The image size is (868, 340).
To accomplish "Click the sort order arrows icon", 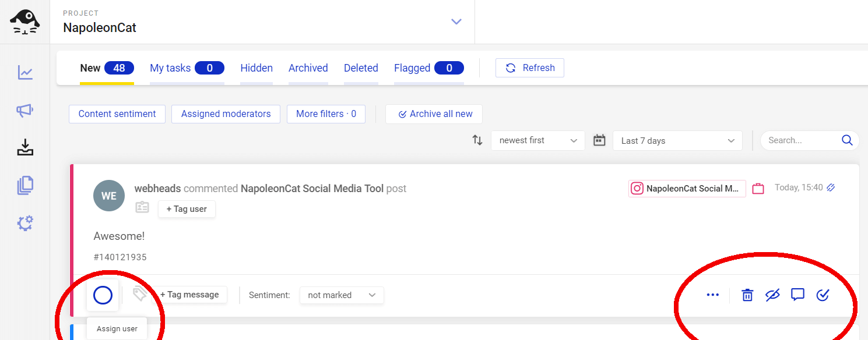I will coord(477,140).
